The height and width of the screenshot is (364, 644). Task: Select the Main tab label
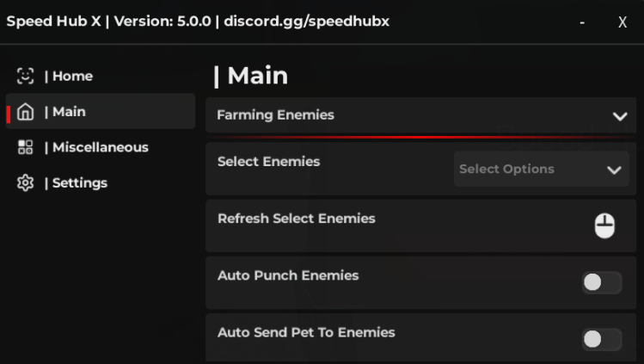(69, 112)
